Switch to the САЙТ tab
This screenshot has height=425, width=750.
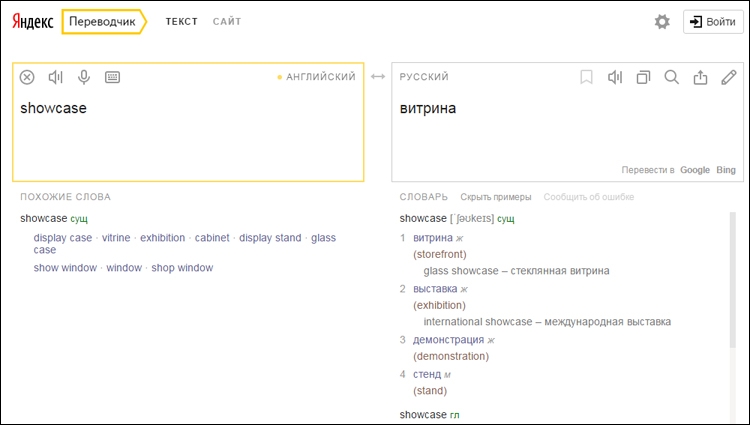pos(227,22)
